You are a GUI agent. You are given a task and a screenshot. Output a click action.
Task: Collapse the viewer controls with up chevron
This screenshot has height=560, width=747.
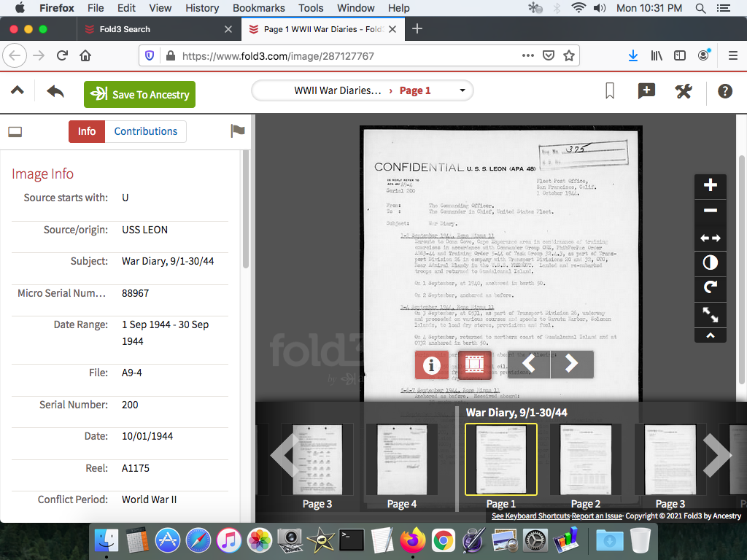710,335
